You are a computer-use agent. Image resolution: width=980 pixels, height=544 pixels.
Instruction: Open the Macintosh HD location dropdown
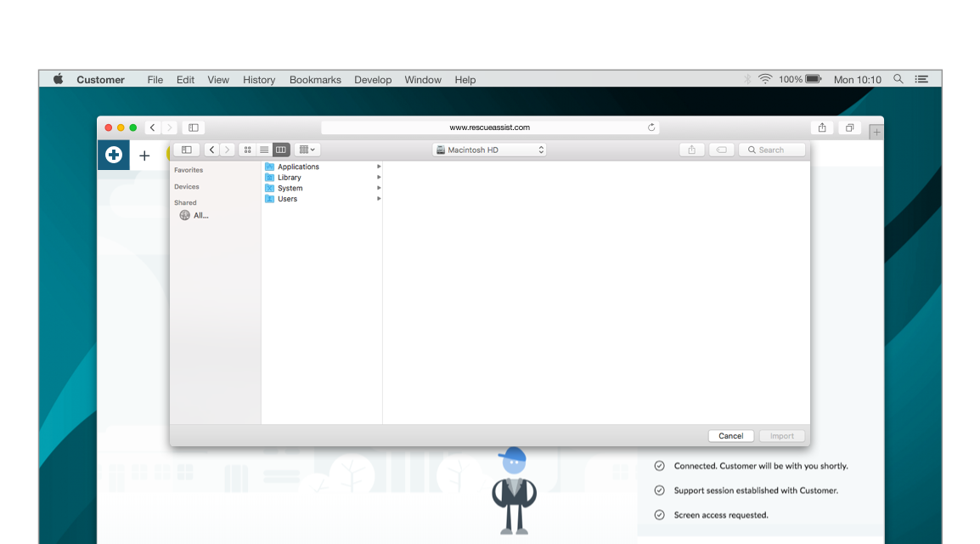tap(489, 150)
